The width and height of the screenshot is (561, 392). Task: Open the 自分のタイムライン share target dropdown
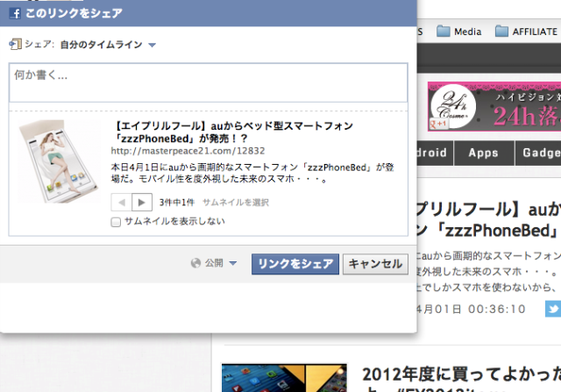click(108, 45)
